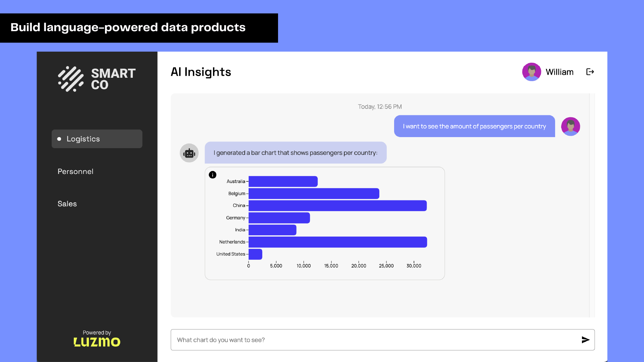Screen dimensions: 644x362
Task: Click the William username label
Action: point(559,72)
